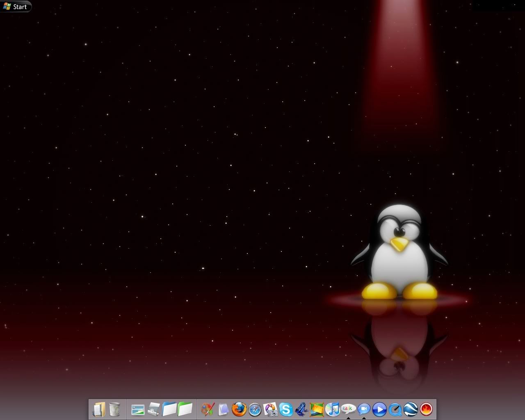
Task: Open Google Earth from the dock
Action: (411, 409)
